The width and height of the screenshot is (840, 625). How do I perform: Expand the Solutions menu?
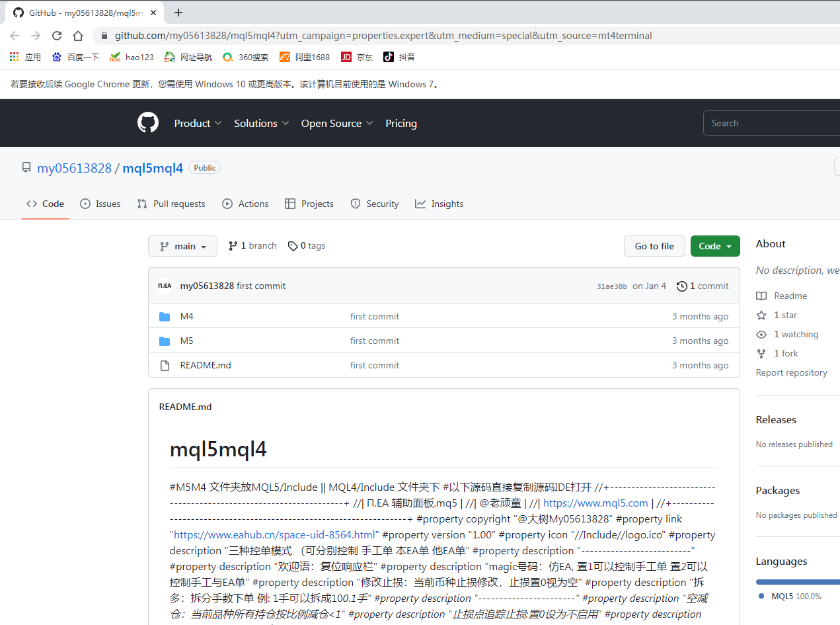pos(262,123)
